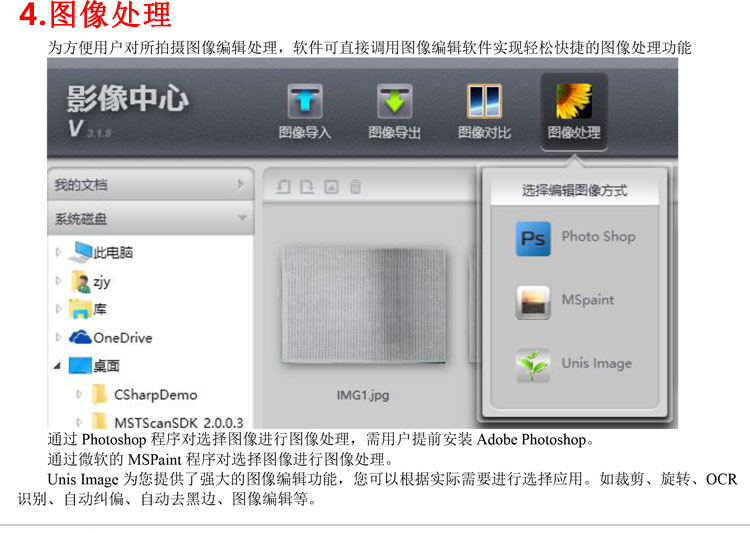
Task: Click the rotate right toolbar icon
Action: pyautogui.click(x=307, y=187)
